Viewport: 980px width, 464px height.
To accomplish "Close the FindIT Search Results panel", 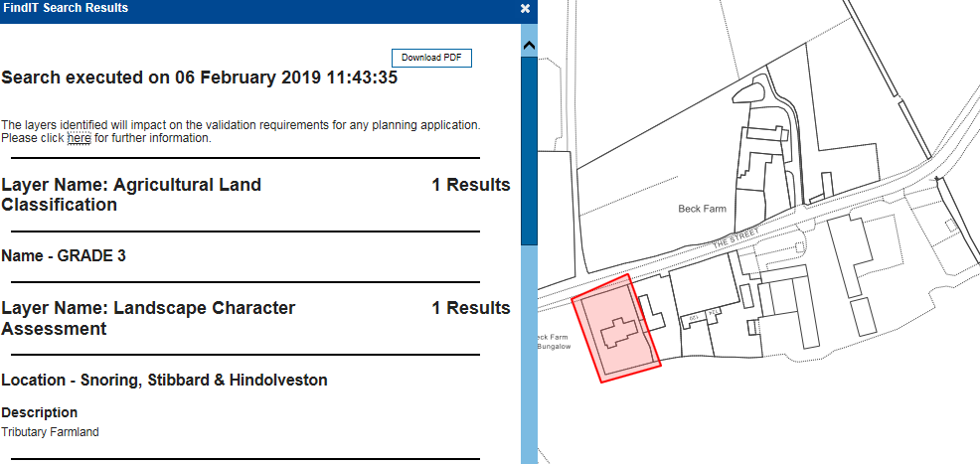I will [525, 9].
